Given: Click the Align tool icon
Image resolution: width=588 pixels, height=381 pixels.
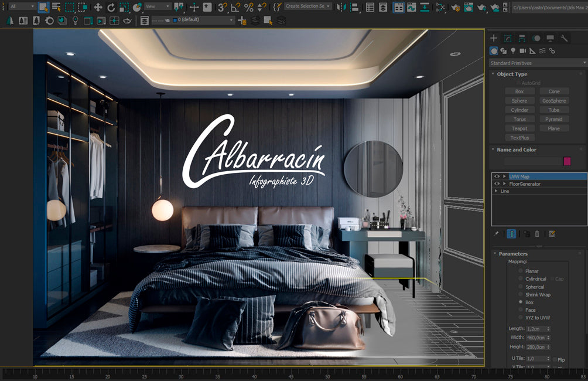Looking at the screenshot, I should click(354, 7).
